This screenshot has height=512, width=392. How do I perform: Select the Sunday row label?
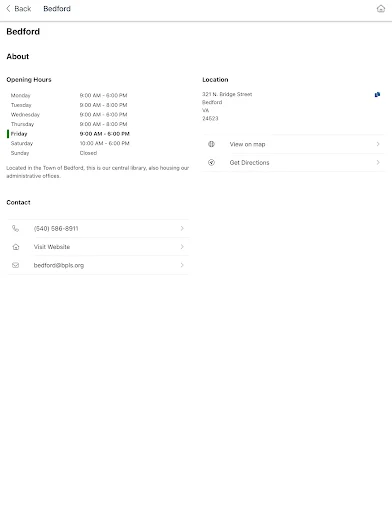(20, 153)
